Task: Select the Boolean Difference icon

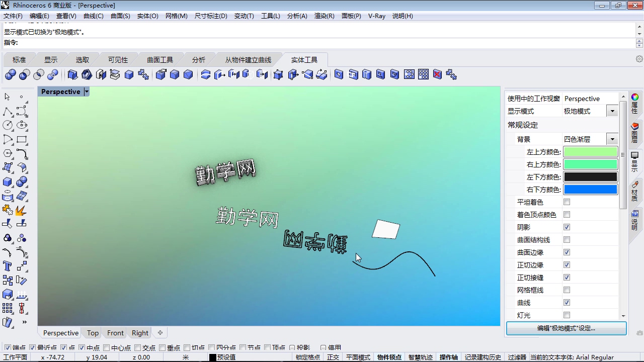Action: pyautogui.click(x=24, y=75)
